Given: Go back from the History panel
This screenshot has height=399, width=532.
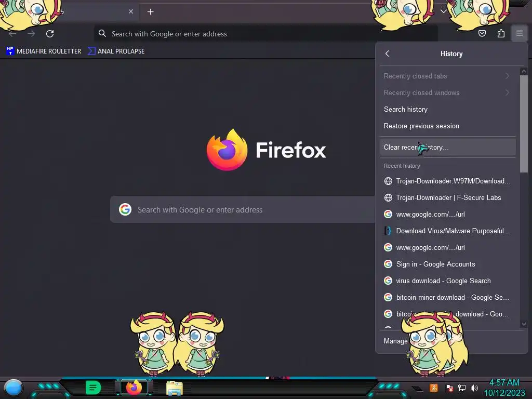Looking at the screenshot, I should pos(387,54).
